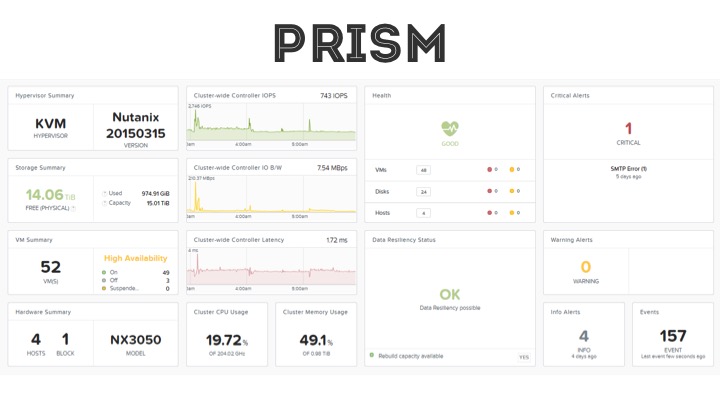The image size is (720, 405).
Task: Click the Controller IOPS chart
Action: (271, 123)
